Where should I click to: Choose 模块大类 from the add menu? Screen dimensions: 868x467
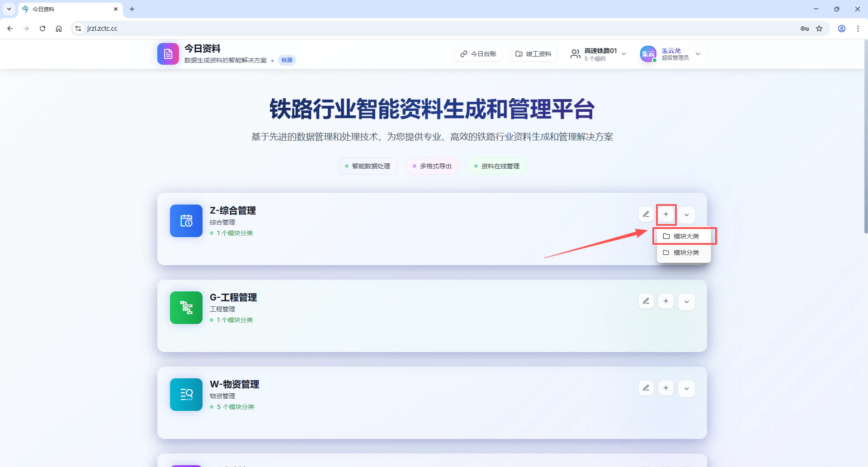[x=684, y=236]
